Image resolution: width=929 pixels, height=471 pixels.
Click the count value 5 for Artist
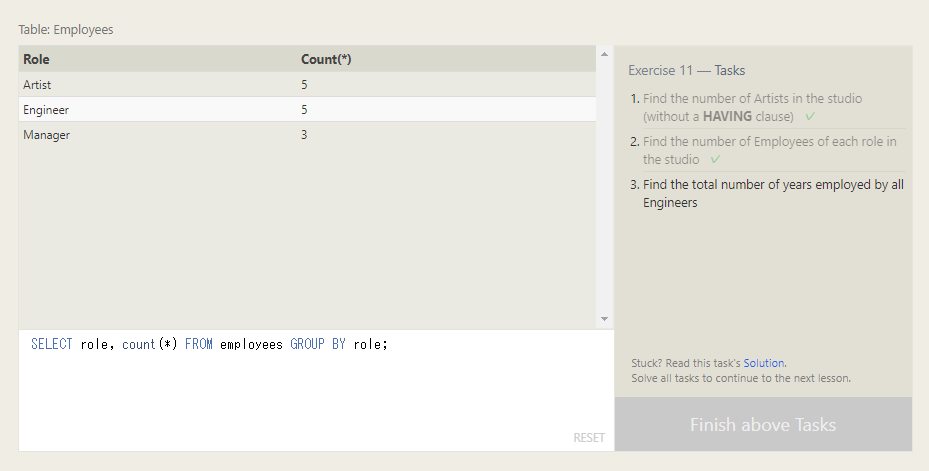(x=304, y=85)
